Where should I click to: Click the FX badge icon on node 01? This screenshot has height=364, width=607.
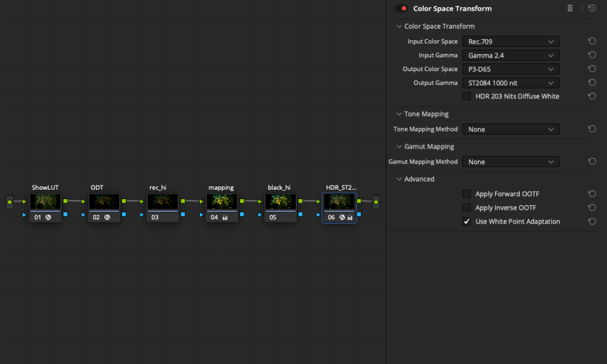(48, 217)
